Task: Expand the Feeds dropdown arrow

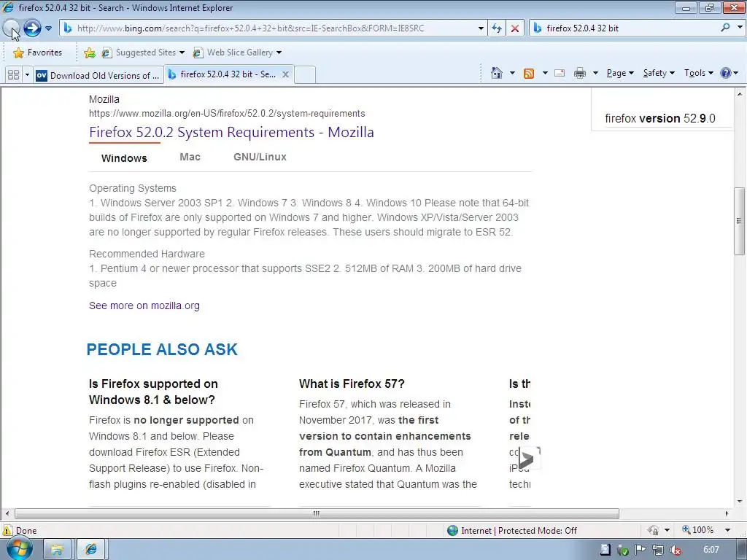Action: (544, 73)
